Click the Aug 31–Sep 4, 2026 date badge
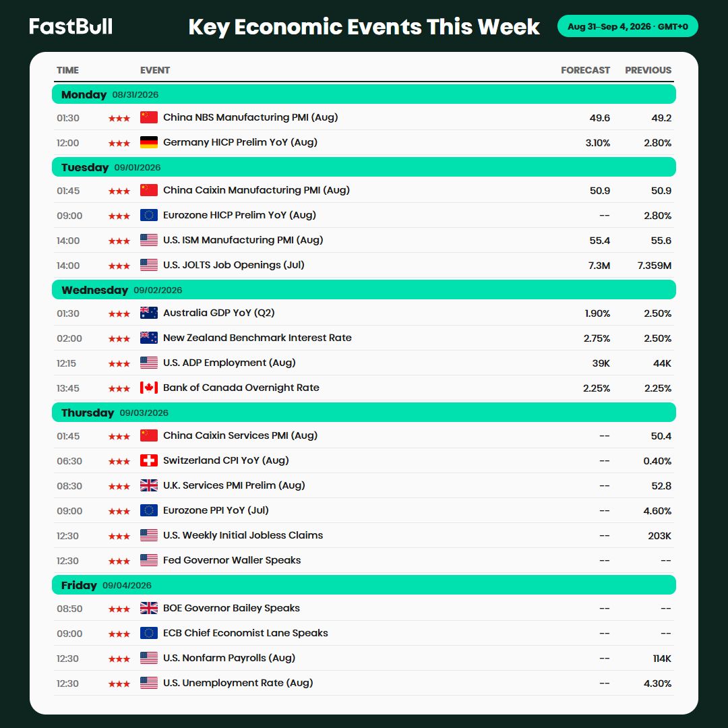This screenshot has width=728, height=728. coord(628,26)
